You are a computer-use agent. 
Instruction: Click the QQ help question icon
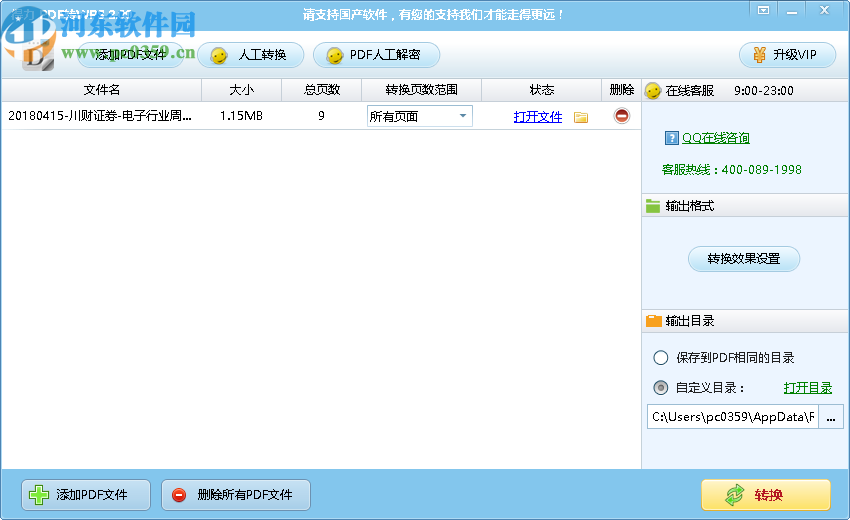[672, 138]
